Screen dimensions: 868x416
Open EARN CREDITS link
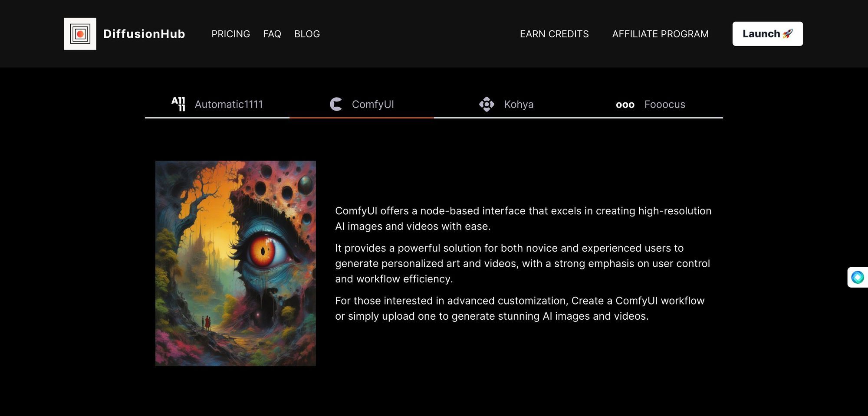click(554, 34)
